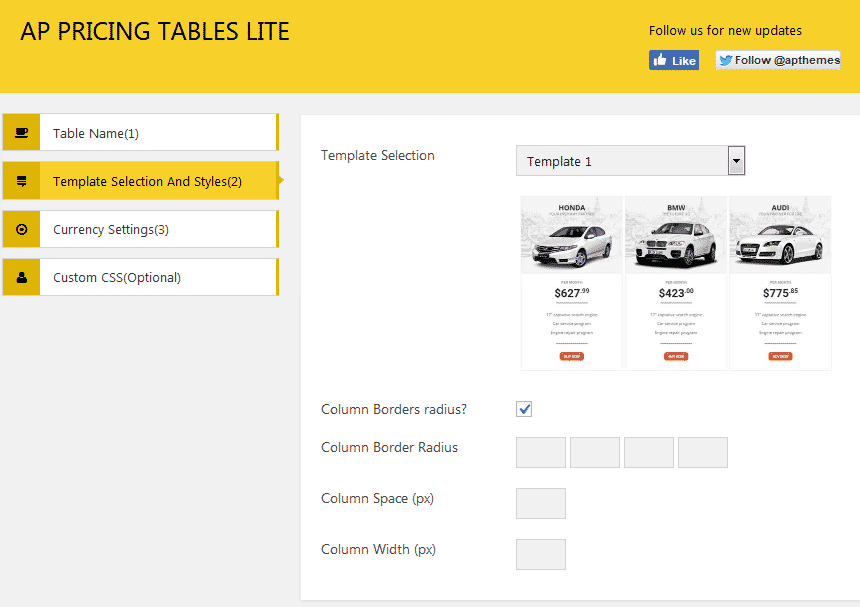Click the Honda column in template preview
Screen dimensions: 860x607
pos(572,283)
